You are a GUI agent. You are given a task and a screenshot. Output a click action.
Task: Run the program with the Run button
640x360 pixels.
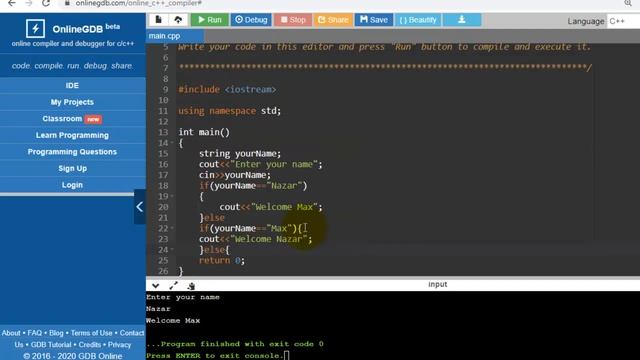click(210, 20)
